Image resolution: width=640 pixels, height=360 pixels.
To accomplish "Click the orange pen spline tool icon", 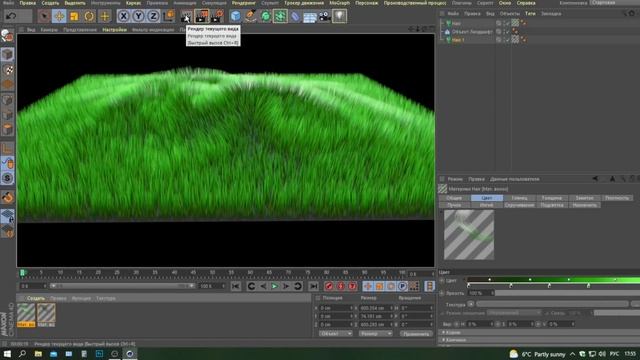I will pos(251,16).
